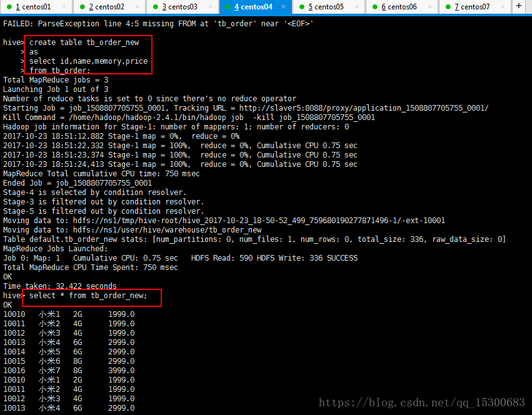Click green status dot on centos02 tab
The width and height of the screenshot is (532, 415).
coord(83,7)
